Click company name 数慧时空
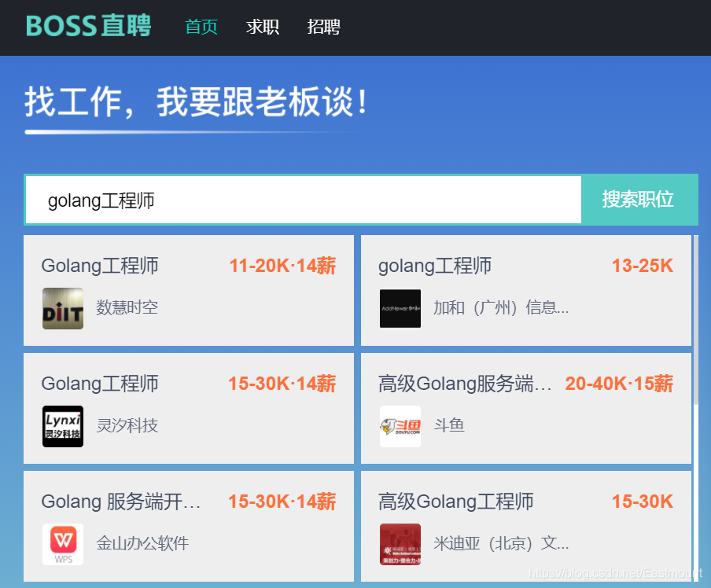 coord(127,308)
